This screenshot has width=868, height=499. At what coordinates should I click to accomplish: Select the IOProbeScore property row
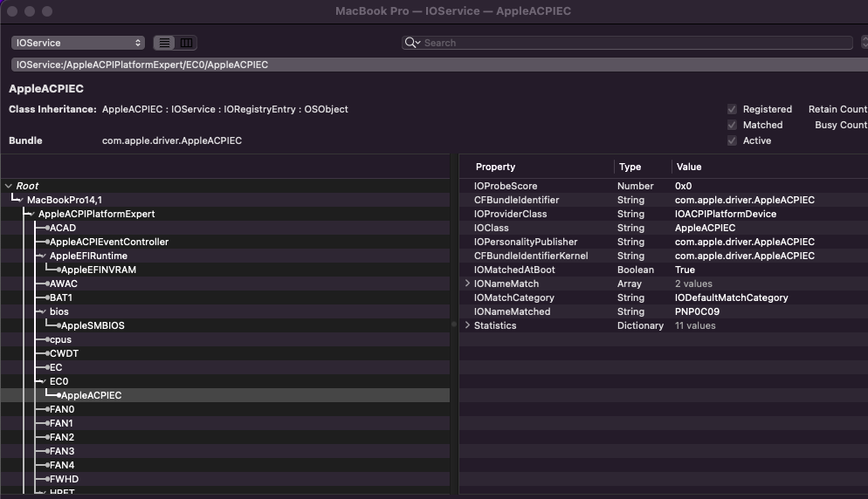pyautogui.click(x=664, y=186)
